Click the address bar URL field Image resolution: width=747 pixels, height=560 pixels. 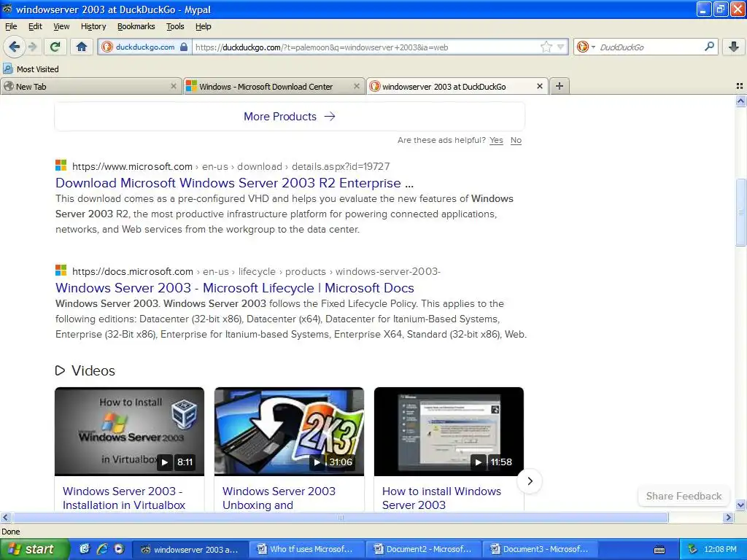(367, 47)
